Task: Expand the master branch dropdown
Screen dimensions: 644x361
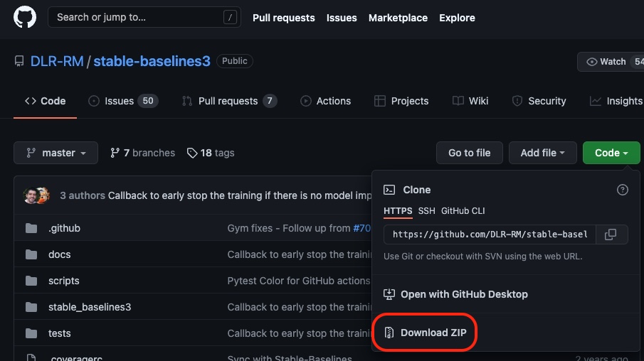Action: [56, 153]
